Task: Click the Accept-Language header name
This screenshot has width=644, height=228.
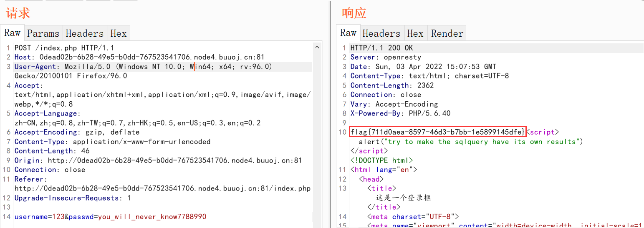Action: point(48,113)
